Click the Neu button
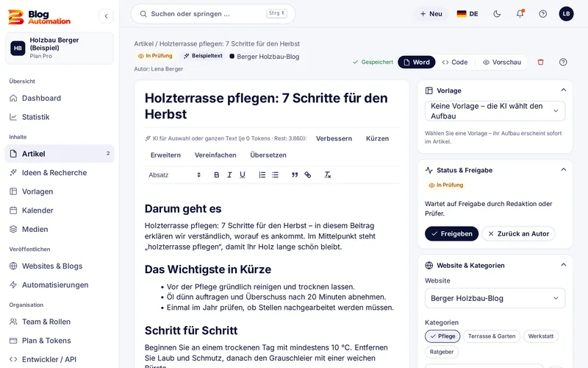Viewport: 588px width, 368px height. tap(431, 14)
